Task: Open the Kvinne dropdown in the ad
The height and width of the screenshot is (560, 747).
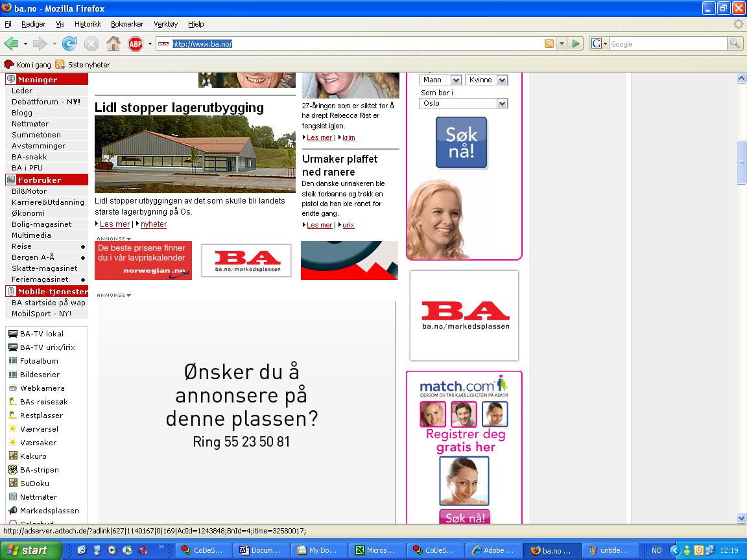Action: 486,80
